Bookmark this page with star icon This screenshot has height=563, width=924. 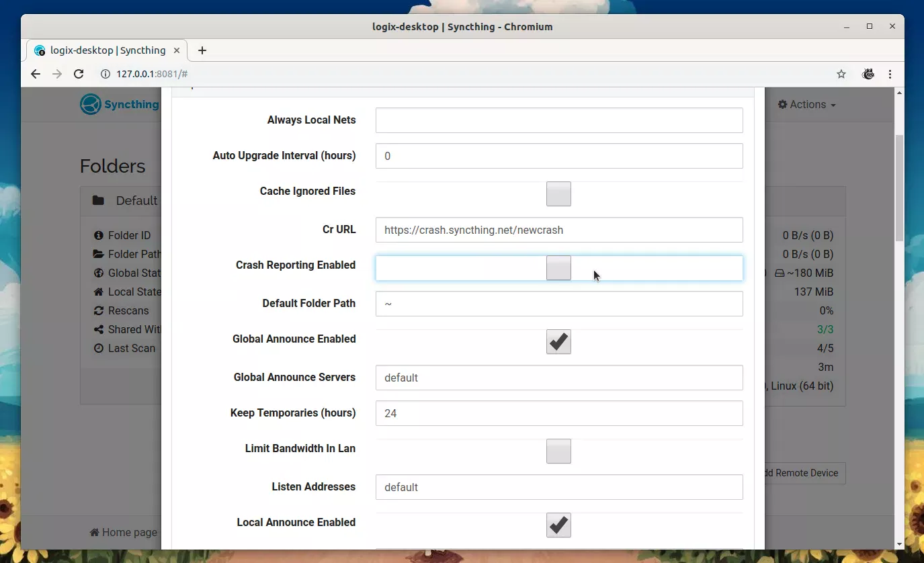click(841, 74)
